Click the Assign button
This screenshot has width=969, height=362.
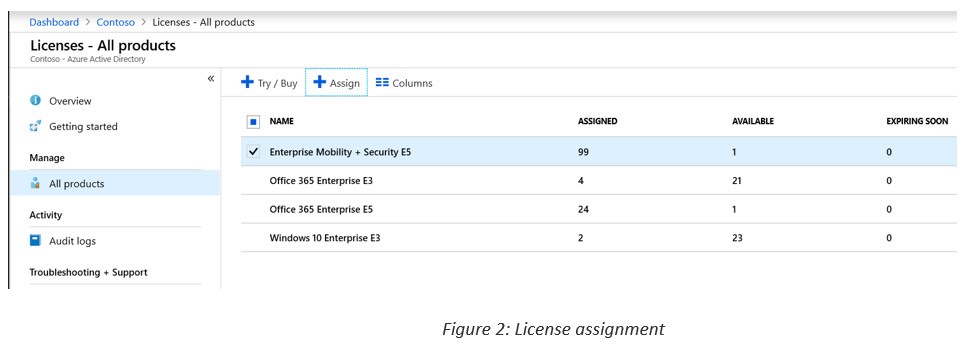(x=336, y=83)
